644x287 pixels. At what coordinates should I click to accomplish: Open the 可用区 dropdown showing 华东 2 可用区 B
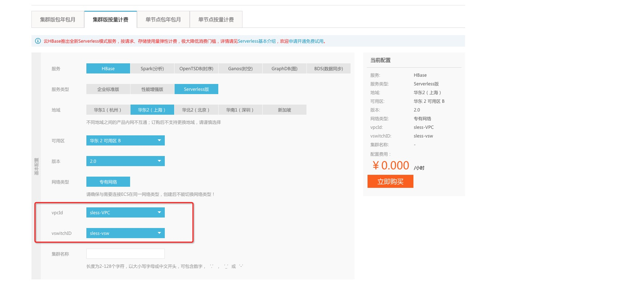[x=125, y=140]
